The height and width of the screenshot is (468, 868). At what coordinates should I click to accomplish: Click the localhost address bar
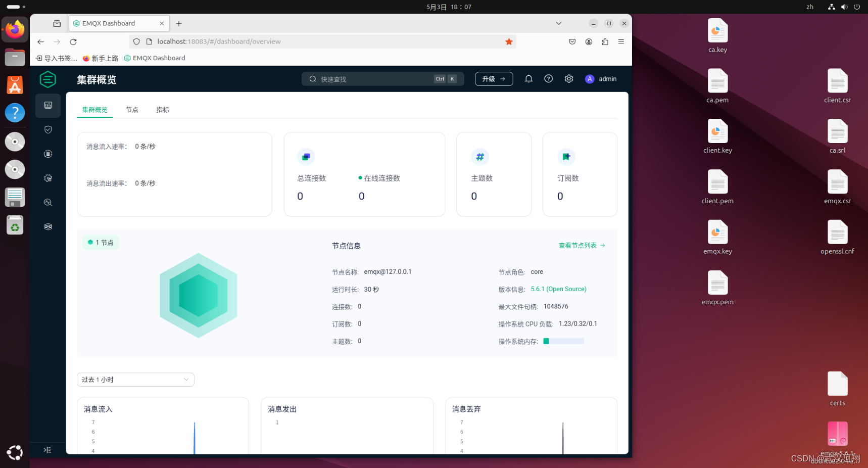click(323, 41)
